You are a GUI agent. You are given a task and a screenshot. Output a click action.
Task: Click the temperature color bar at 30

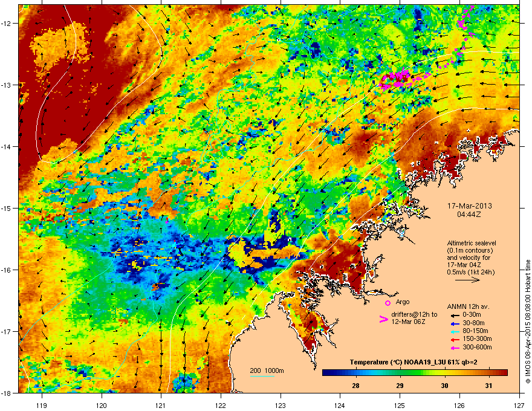pos(444,373)
